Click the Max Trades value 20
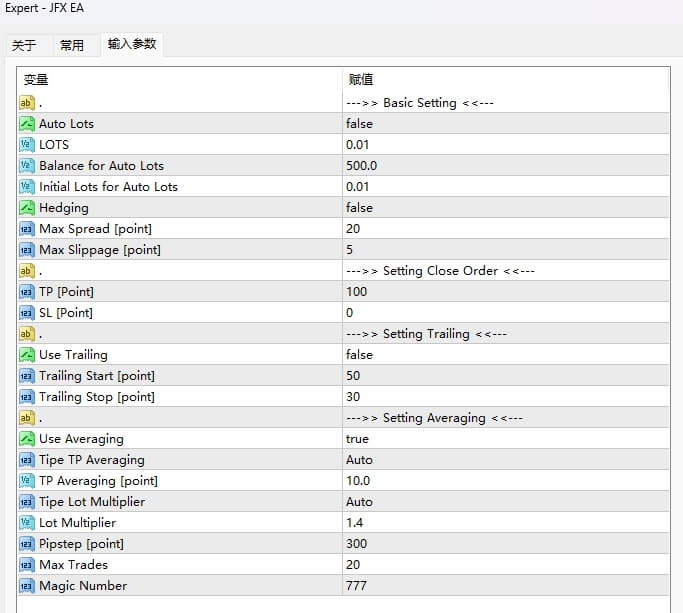 (353, 565)
